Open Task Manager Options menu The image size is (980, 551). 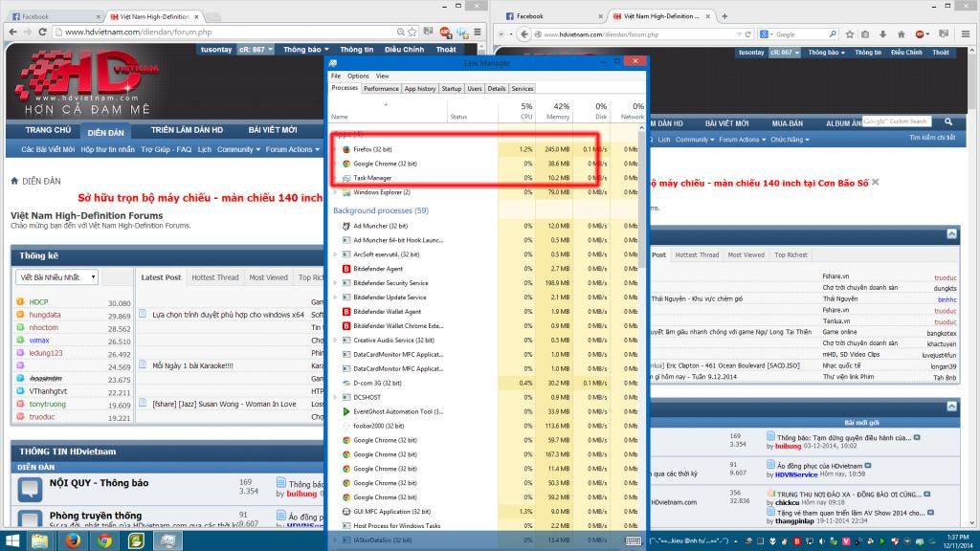coord(358,76)
